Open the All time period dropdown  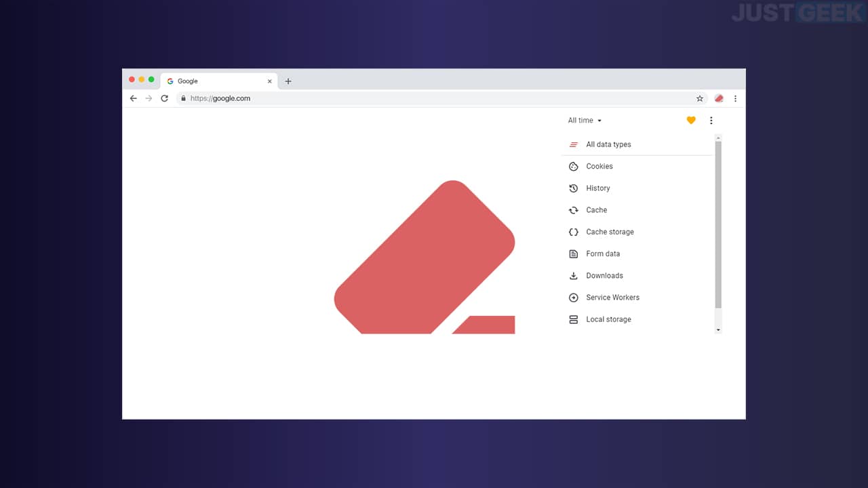585,121
